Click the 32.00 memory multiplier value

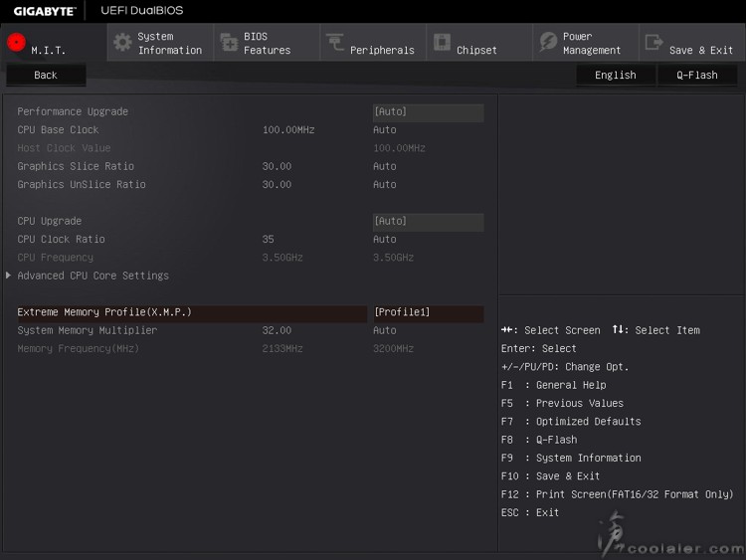coord(277,330)
